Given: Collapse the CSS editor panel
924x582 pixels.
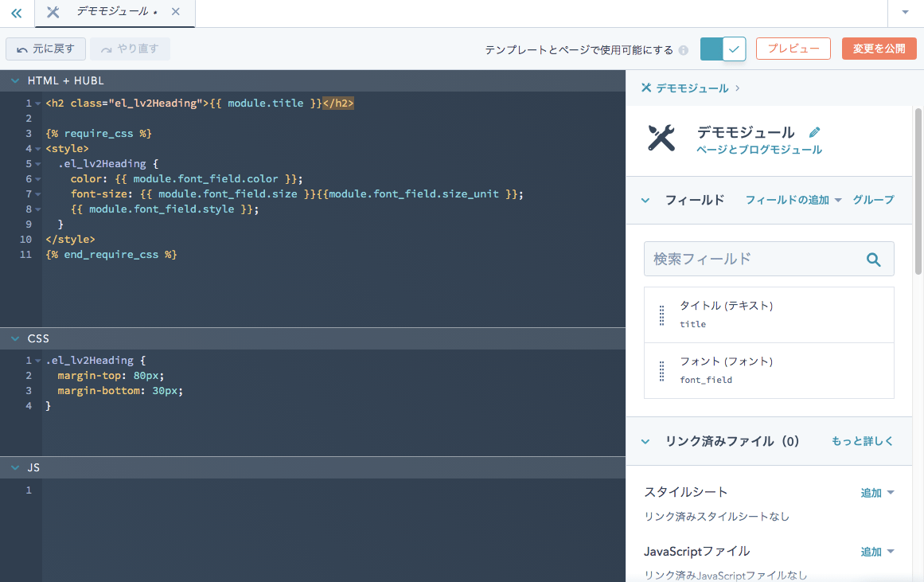Looking at the screenshot, I should point(14,339).
